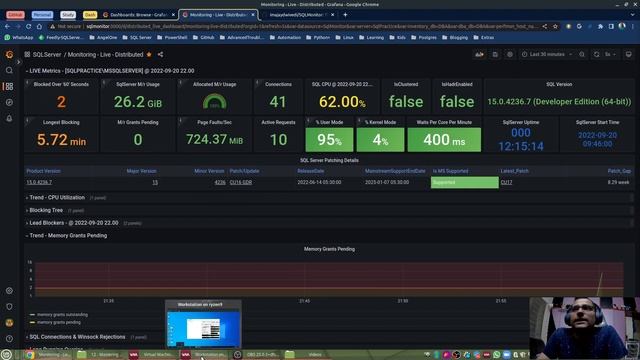Open the user profile avatar in the sidebar
This screenshot has height=360, width=640.
[9, 322]
